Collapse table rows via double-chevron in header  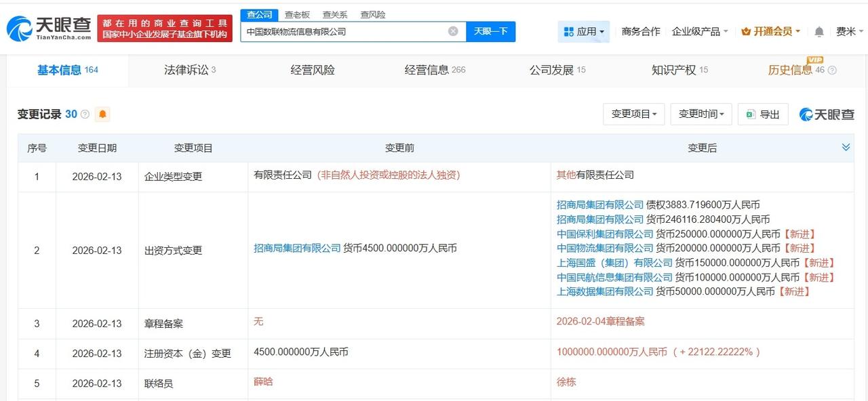[845, 146]
